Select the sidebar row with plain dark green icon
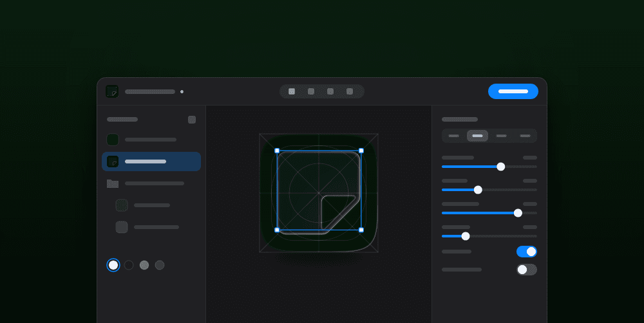 click(151, 140)
